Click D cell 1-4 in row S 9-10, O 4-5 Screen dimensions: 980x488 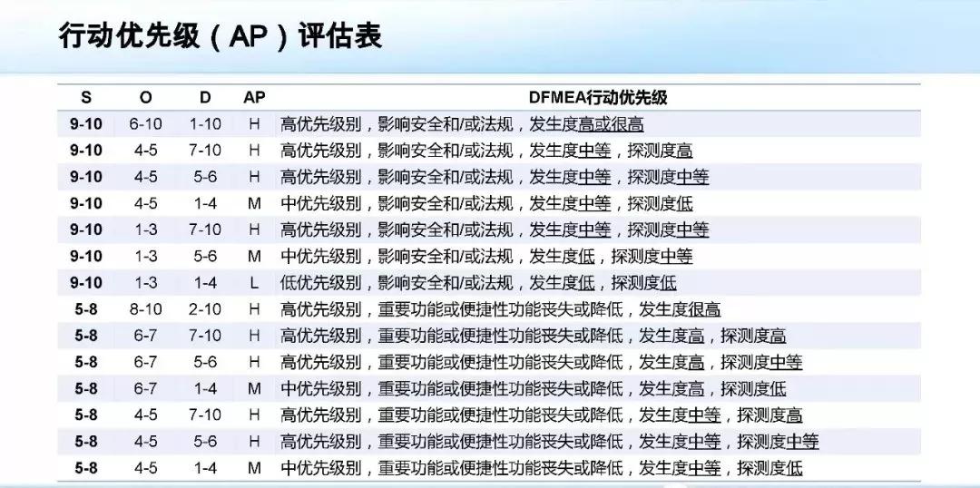click(205, 203)
